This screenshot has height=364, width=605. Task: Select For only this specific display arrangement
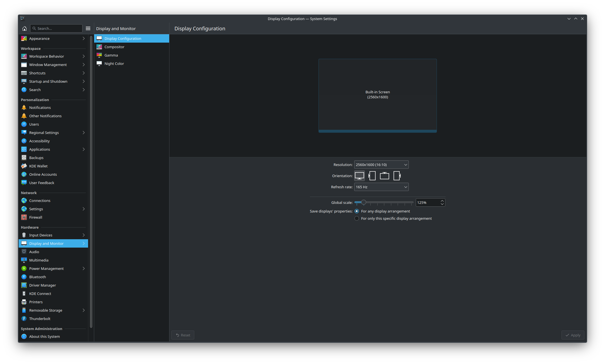pos(357,218)
